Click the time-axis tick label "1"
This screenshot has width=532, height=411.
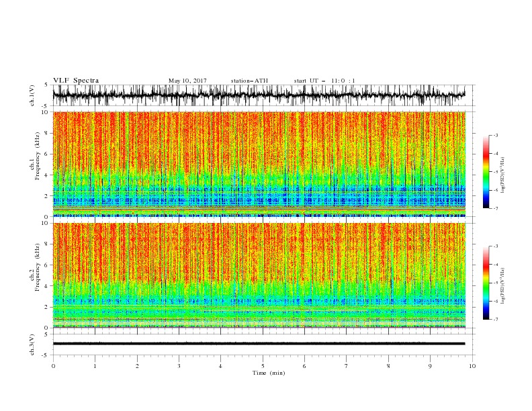(x=95, y=366)
